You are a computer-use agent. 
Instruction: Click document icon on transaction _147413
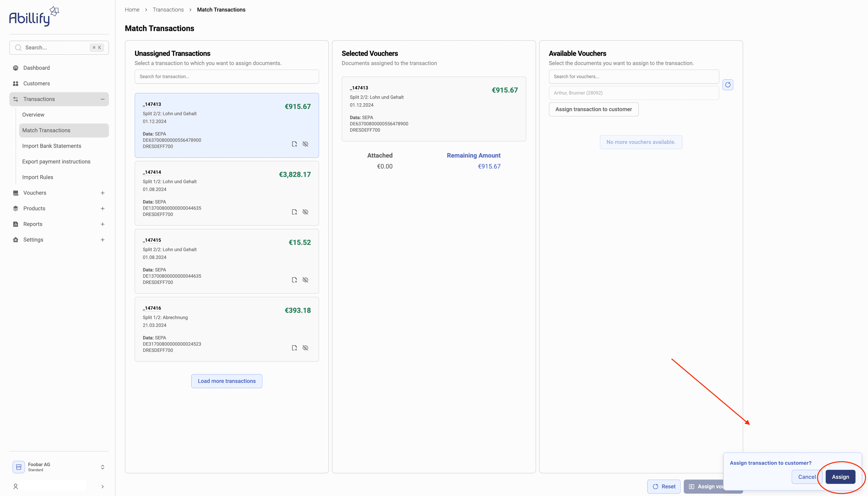pos(295,144)
